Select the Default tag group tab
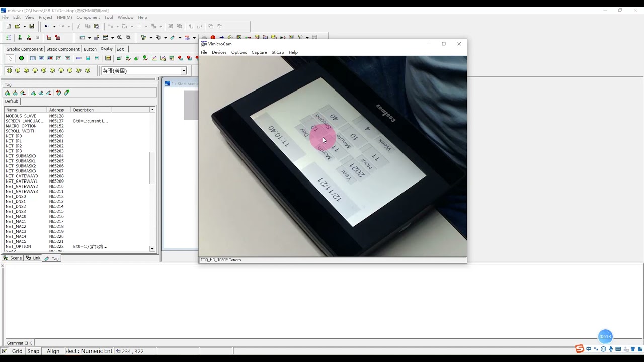Screen dimensions: 644x362 coord(12,101)
